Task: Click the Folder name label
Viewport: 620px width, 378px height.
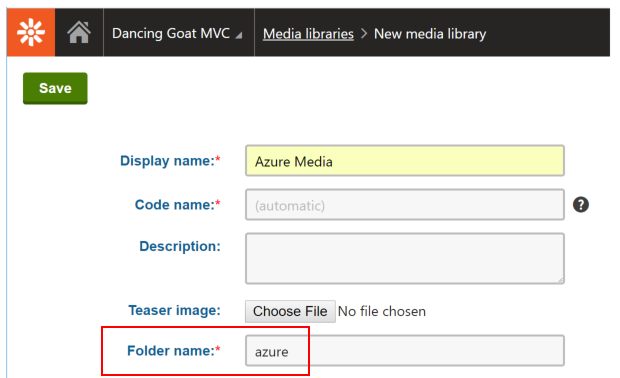Action: tap(174, 351)
